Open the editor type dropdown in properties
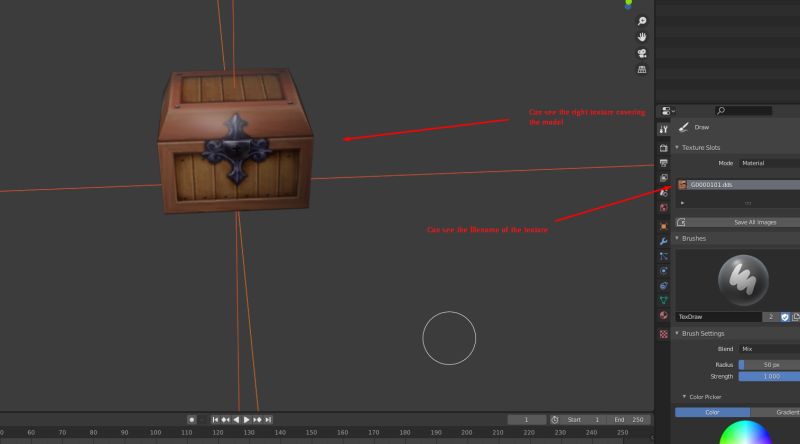The width and height of the screenshot is (800, 444). point(668,111)
